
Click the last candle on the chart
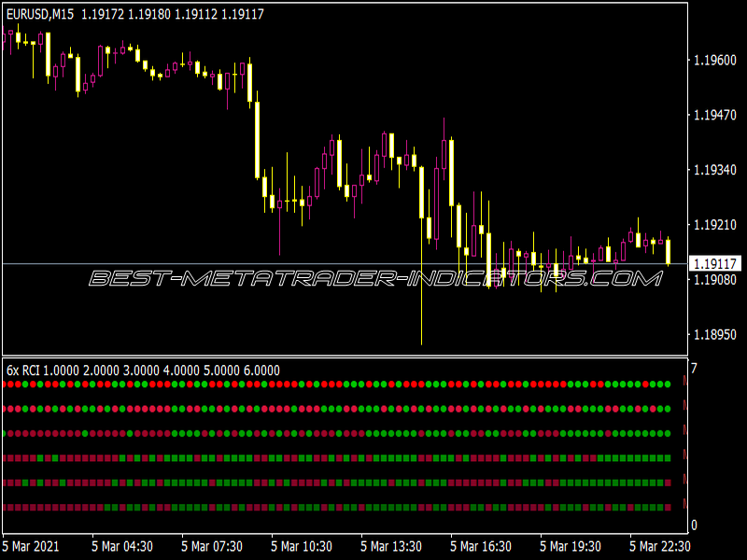click(x=668, y=251)
